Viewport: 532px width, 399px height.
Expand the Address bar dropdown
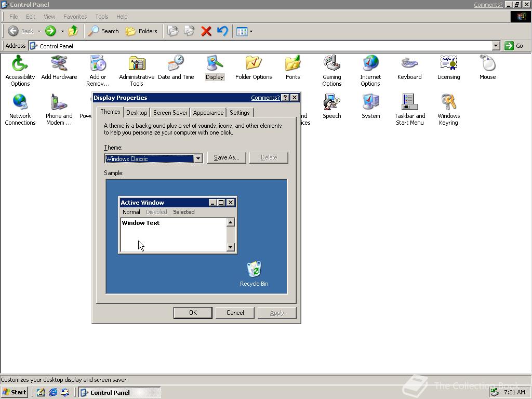(x=496, y=46)
